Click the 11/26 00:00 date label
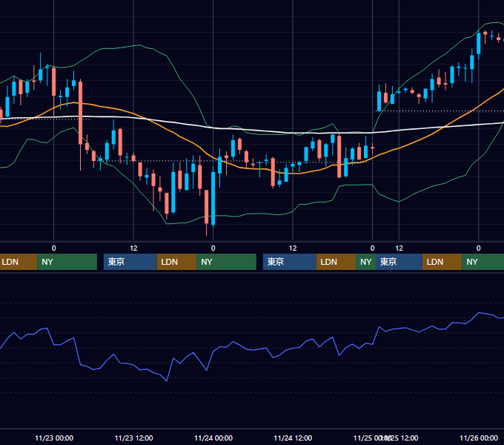 click(x=479, y=438)
